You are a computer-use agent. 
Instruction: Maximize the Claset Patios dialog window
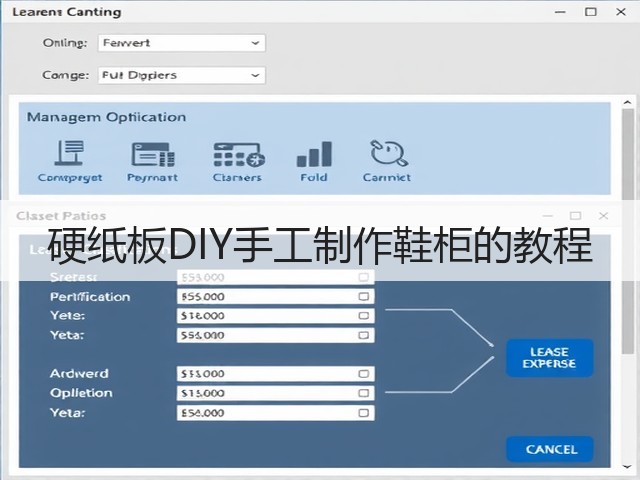pyautogui.click(x=576, y=216)
